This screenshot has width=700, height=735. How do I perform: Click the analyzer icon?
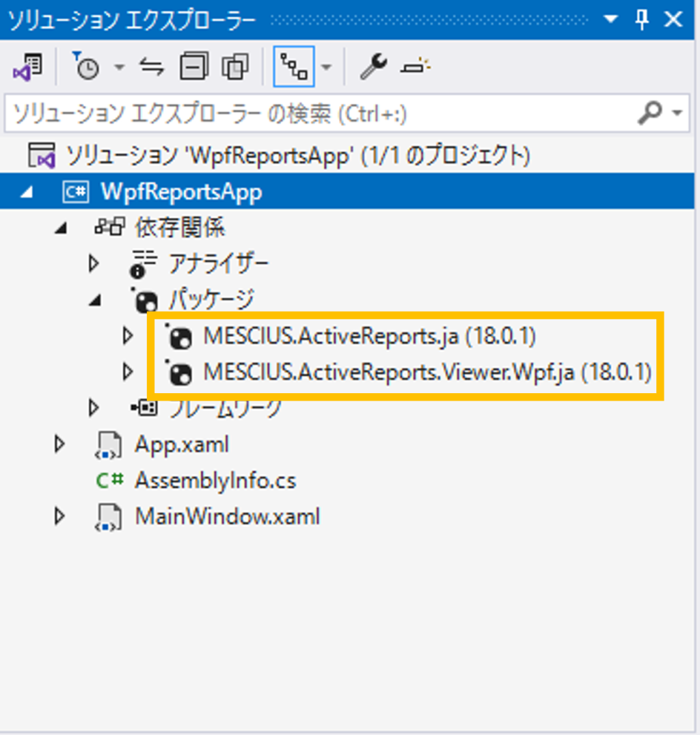144,264
